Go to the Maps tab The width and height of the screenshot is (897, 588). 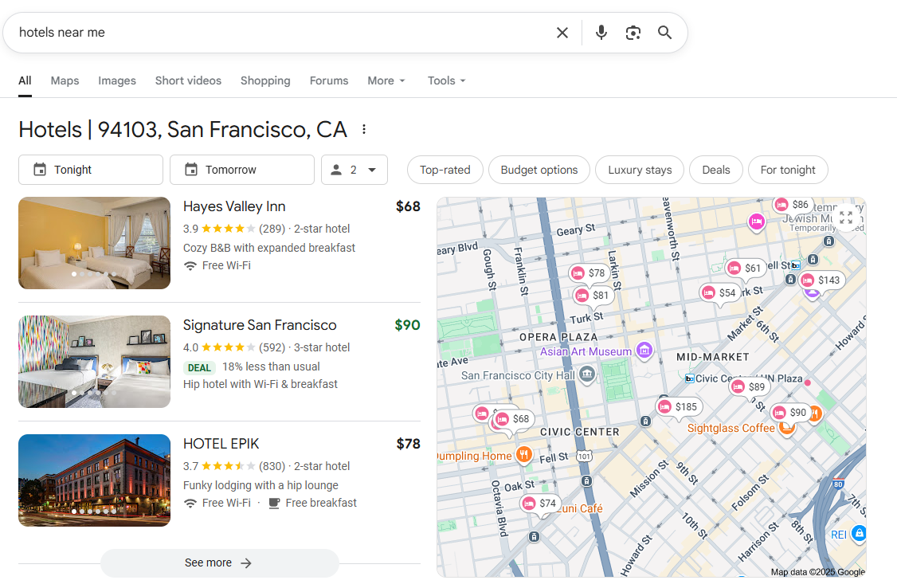(x=65, y=80)
